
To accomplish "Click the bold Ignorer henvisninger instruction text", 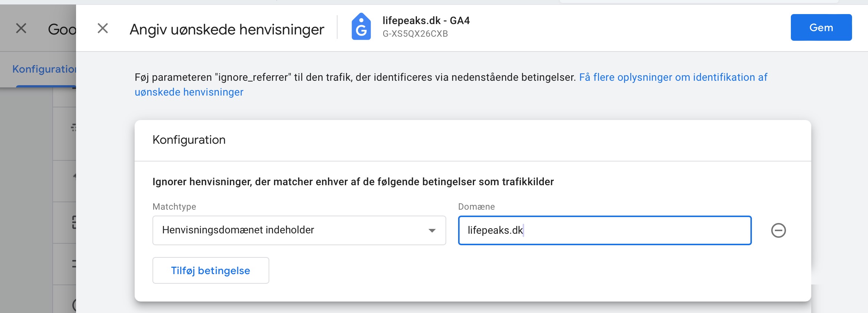I will coord(353,182).
